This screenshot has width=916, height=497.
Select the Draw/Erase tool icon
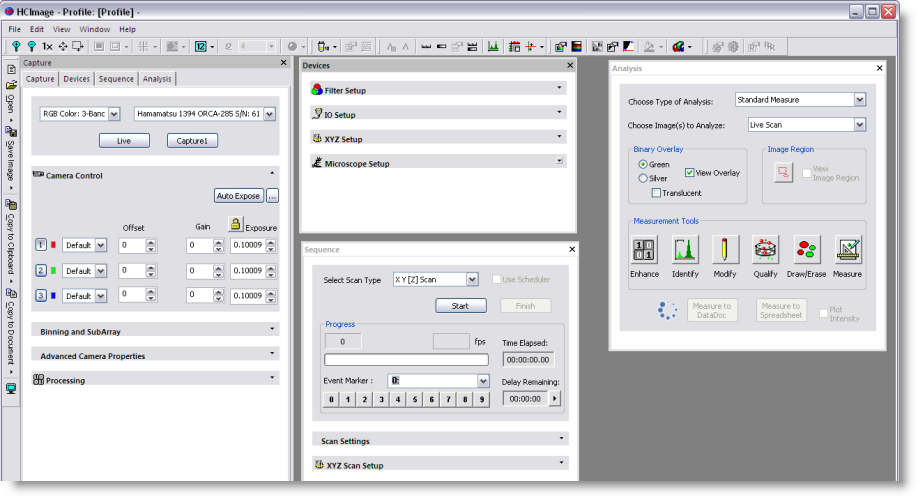[x=807, y=250]
